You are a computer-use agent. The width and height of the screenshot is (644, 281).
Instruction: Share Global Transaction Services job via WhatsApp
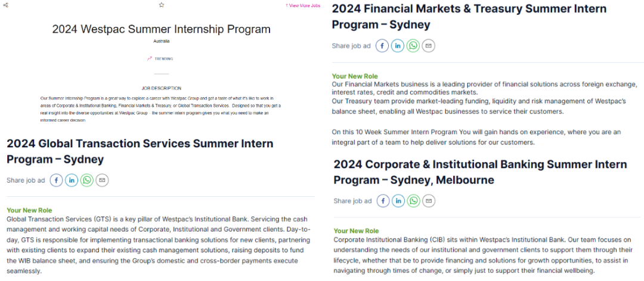[x=86, y=180]
